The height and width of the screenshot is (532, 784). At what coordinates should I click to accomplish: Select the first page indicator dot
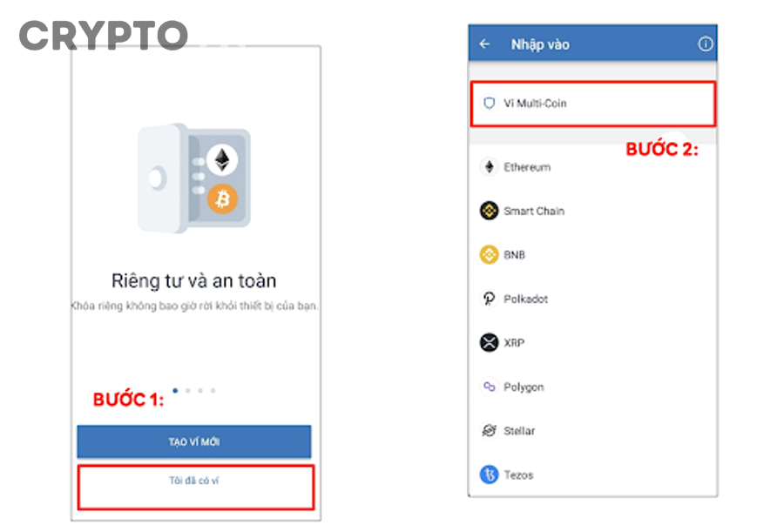(175, 391)
